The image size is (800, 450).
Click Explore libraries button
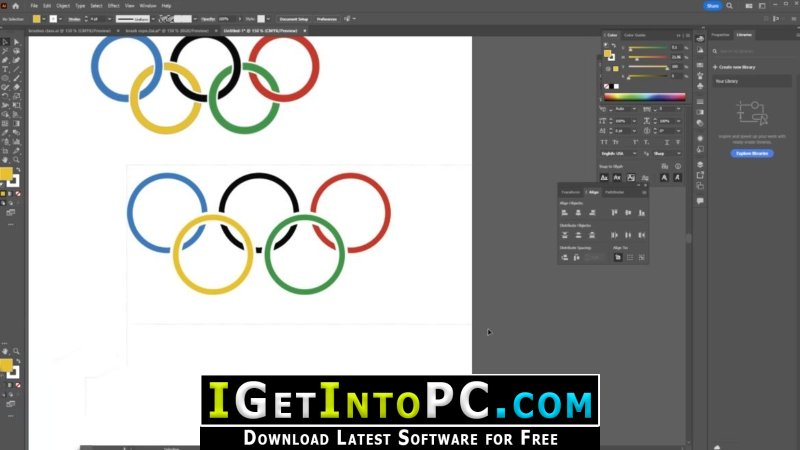pyautogui.click(x=752, y=153)
